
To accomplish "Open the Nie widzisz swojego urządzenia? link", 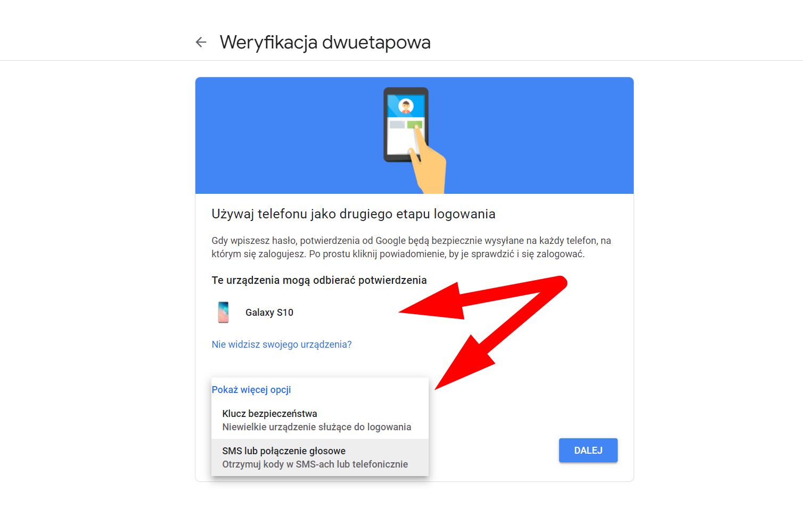I will click(282, 345).
